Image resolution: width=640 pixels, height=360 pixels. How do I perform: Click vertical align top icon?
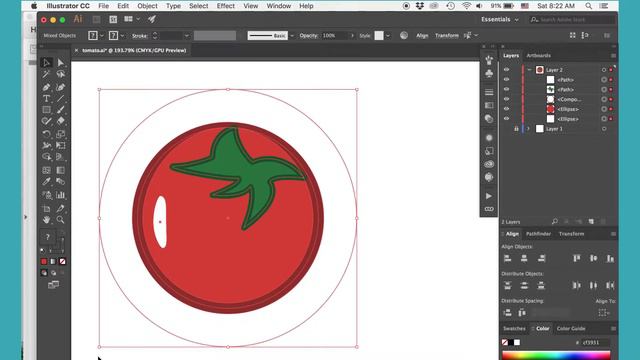point(577,258)
